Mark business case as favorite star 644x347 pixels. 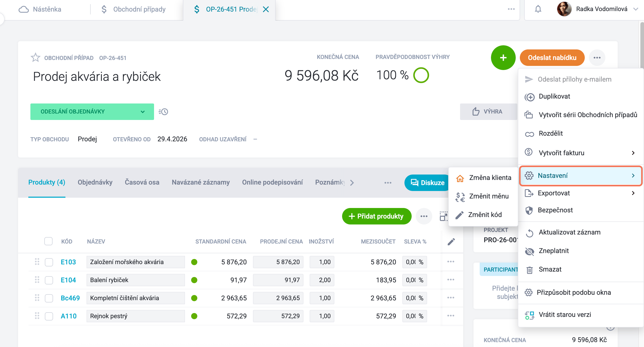coord(35,57)
